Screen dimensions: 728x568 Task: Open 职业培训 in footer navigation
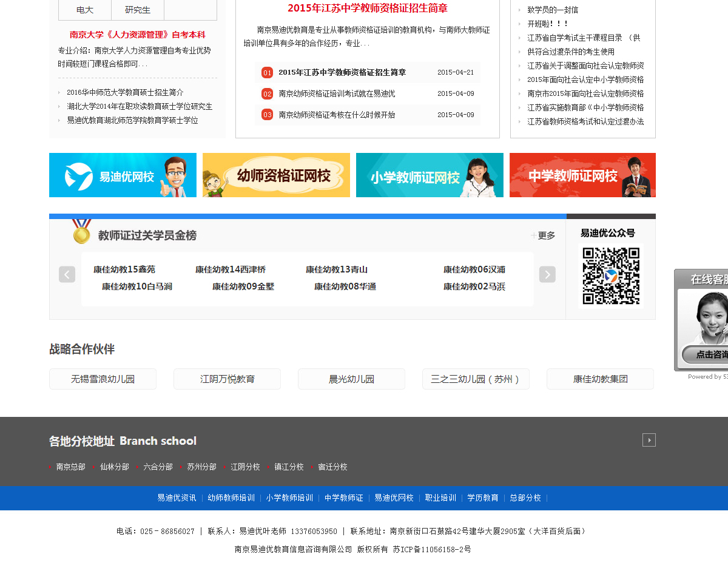(440, 498)
